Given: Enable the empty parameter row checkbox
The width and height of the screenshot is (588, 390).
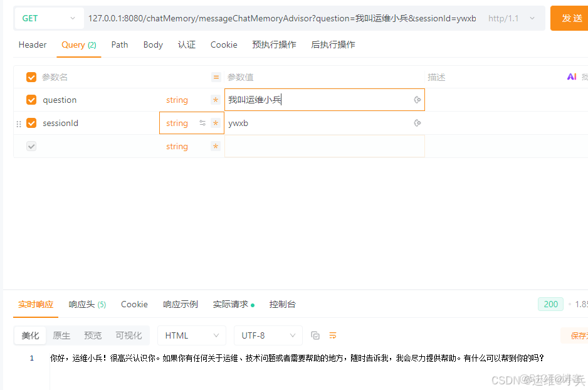Looking at the screenshot, I should coord(31,146).
